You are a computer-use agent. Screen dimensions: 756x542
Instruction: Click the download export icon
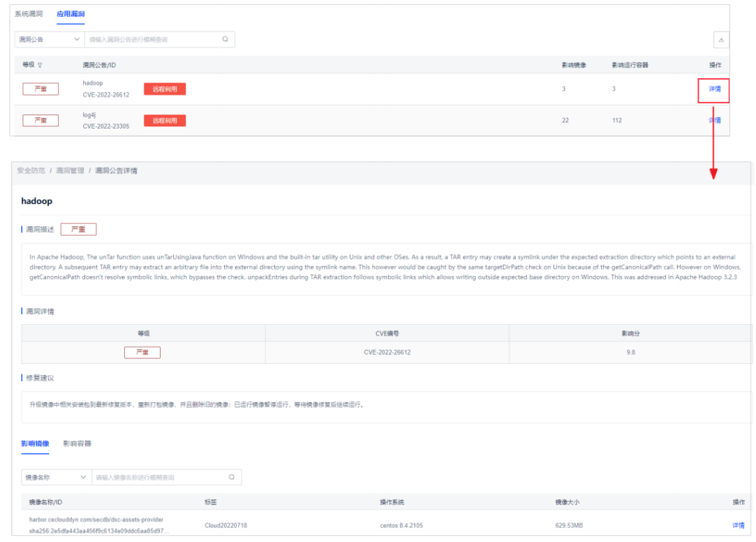coord(721,40)
